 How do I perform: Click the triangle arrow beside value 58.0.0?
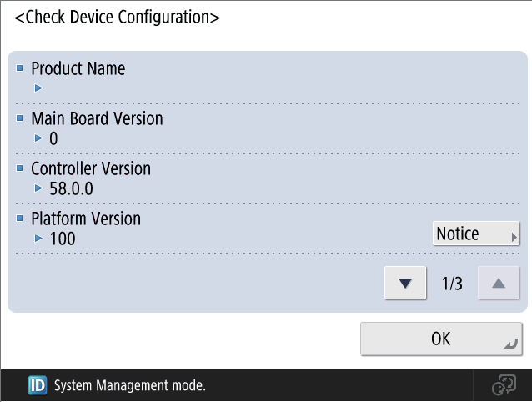point(38,188)
